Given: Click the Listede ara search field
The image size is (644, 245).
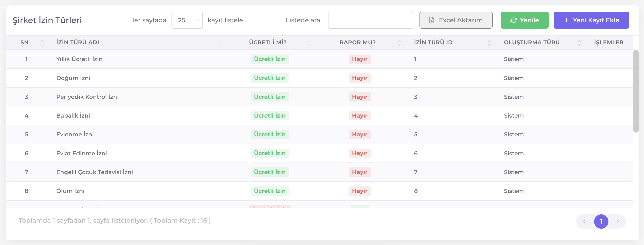Looking at the screenshot, I should coord(370,20).
